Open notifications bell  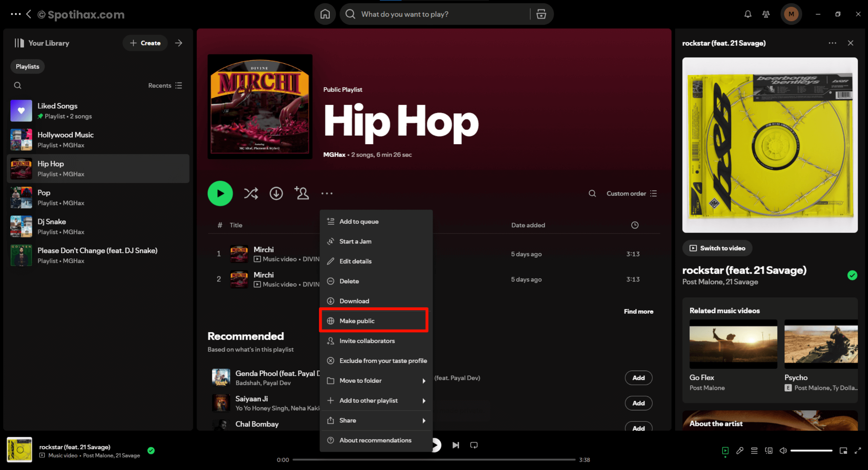tap(748, 14)
